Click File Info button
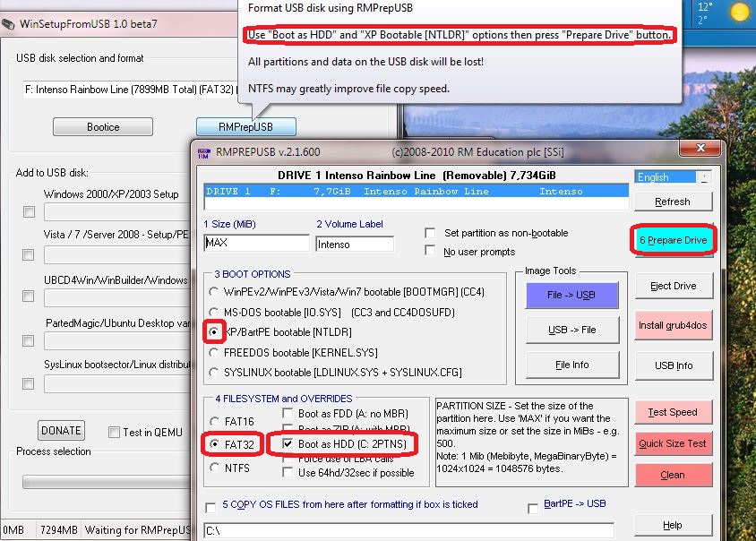 [571, 365]
